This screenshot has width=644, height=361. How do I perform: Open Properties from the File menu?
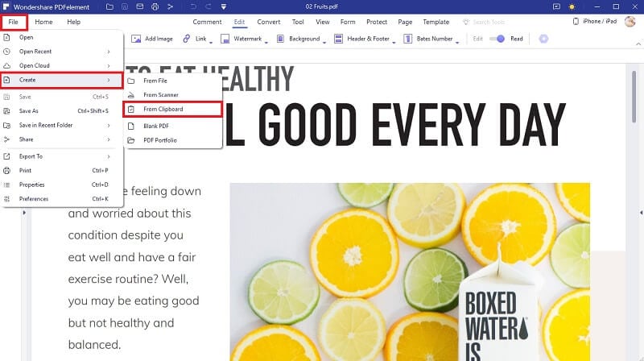62,185
